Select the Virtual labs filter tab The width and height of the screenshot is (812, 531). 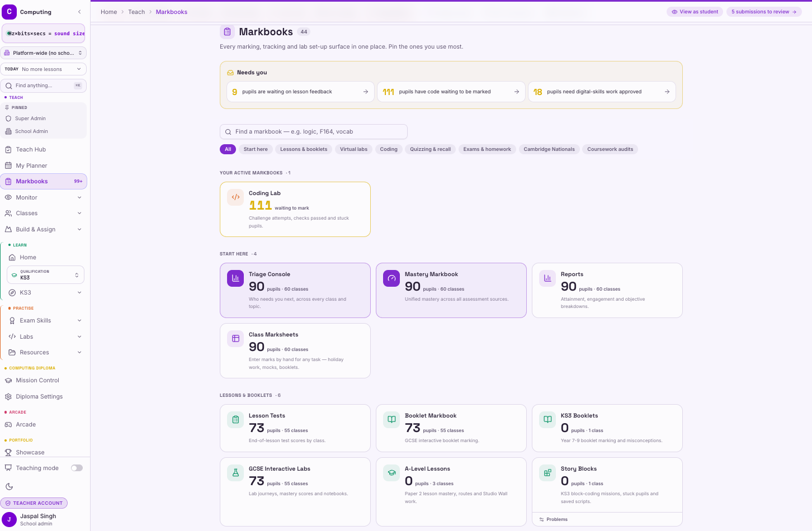tap(353, 149)
